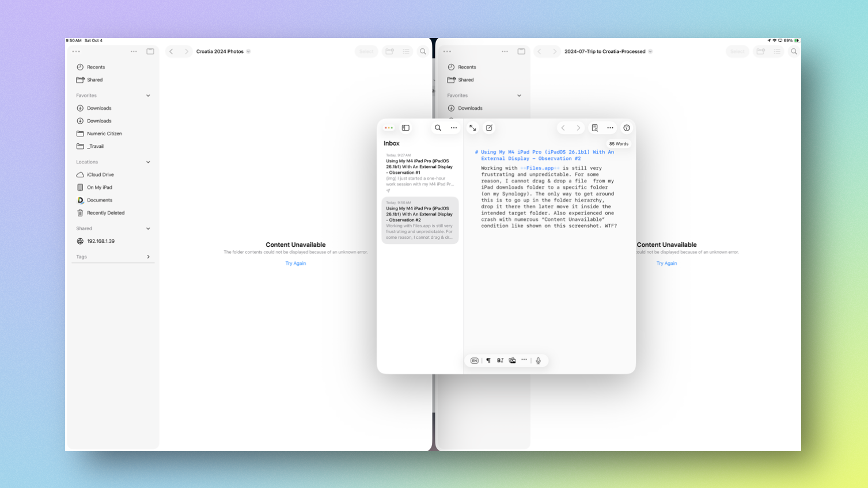Viewport: 868px width, 488px height.
Task: Open the bold/italic text style options
Action: pos(499,360)
